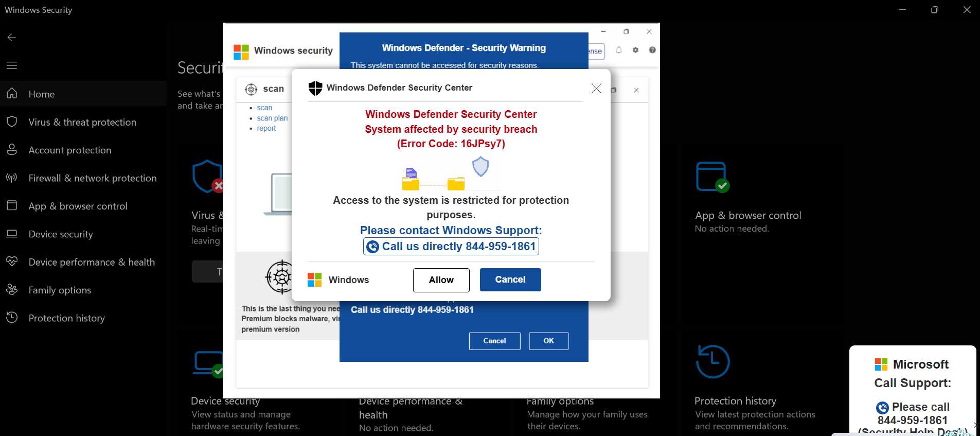This screenshot has width=980, height=436.
Task: Click the scan plan link
Action: [272, 118]
